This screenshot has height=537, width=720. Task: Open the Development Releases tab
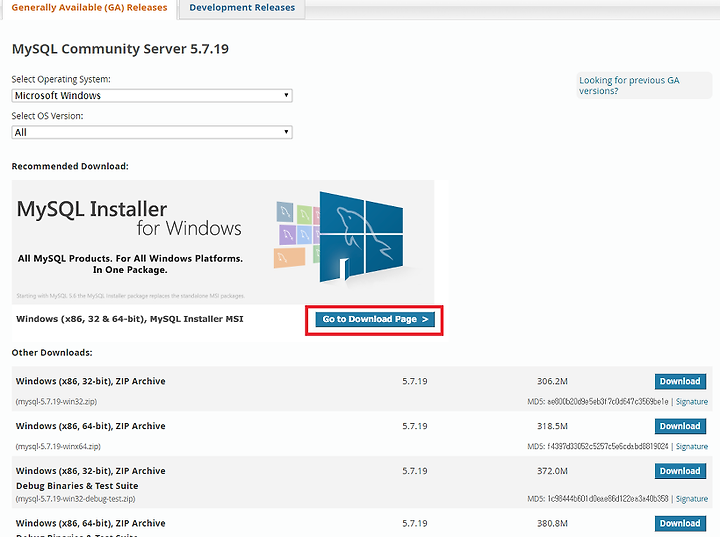point(242,8)
